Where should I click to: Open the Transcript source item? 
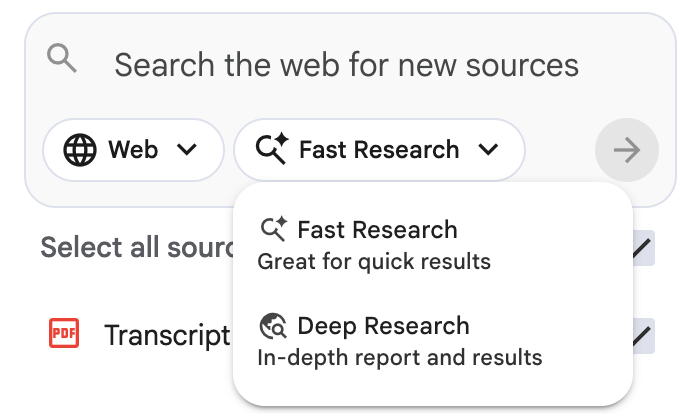click(167, 336)
